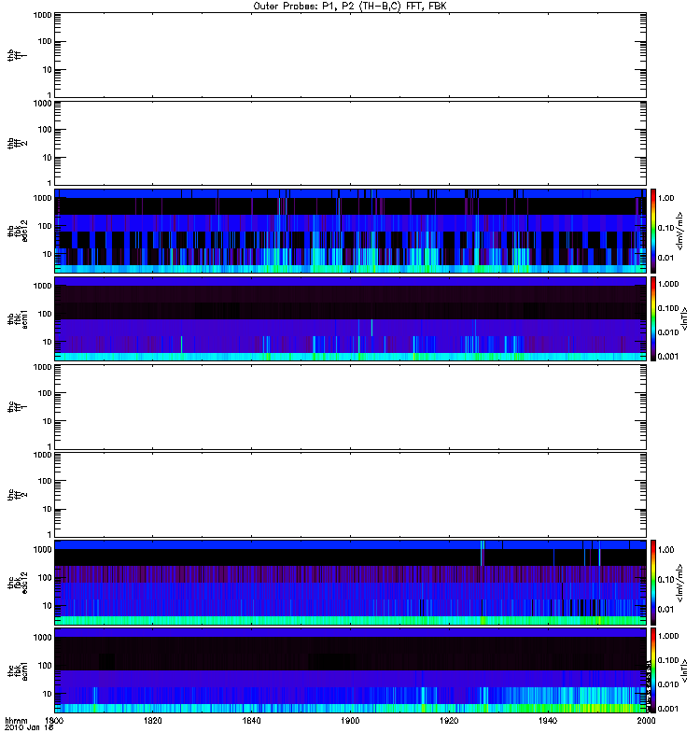Click the thc edc12 mV/m color bar

point(653,583)
